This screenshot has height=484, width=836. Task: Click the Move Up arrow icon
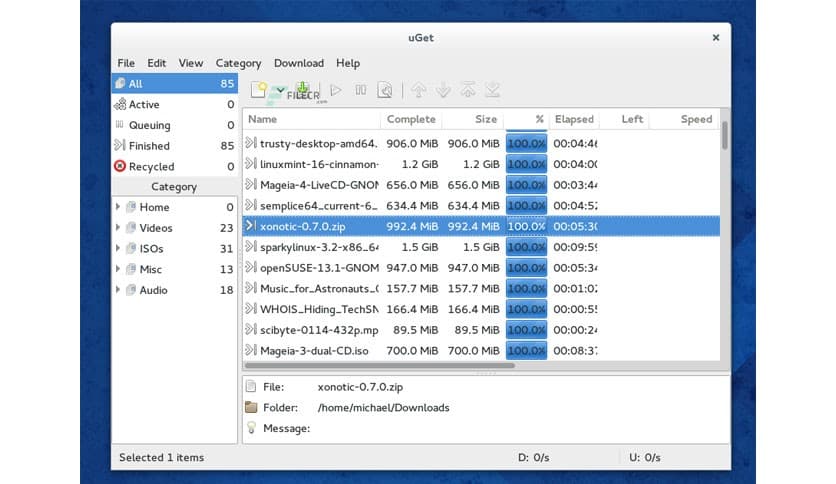[419, 90]
